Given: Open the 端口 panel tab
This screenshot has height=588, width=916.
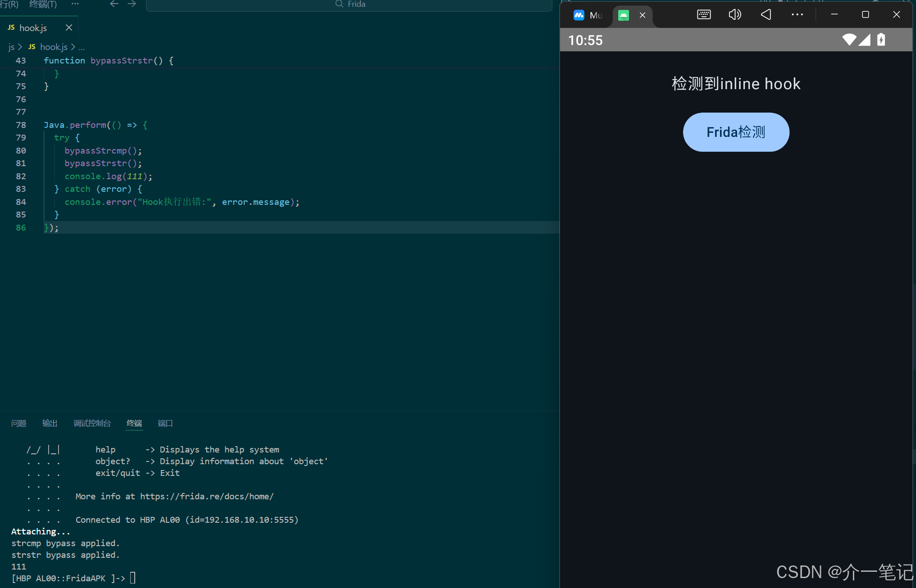Looking at the screenshot, I should tap(165, 423).
